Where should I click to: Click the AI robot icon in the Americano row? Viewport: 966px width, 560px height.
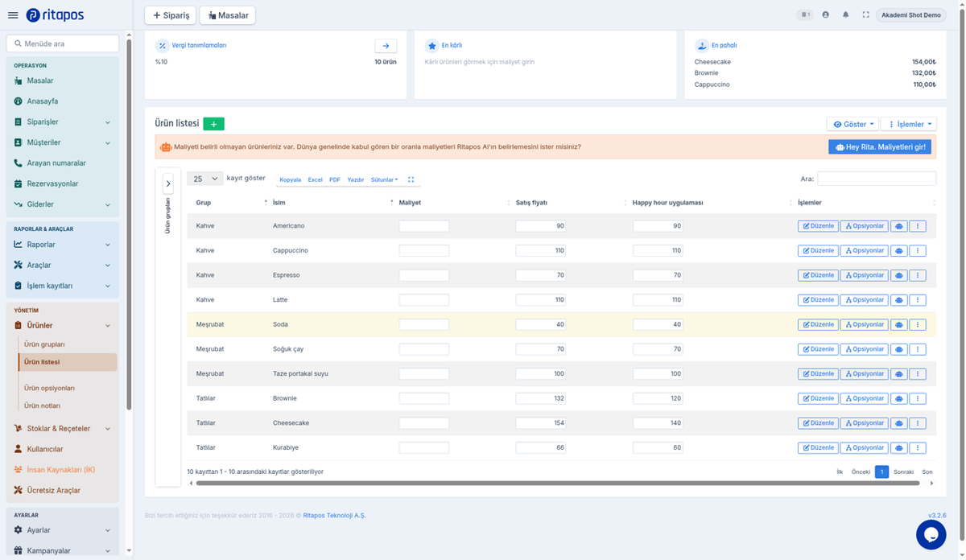898,226
